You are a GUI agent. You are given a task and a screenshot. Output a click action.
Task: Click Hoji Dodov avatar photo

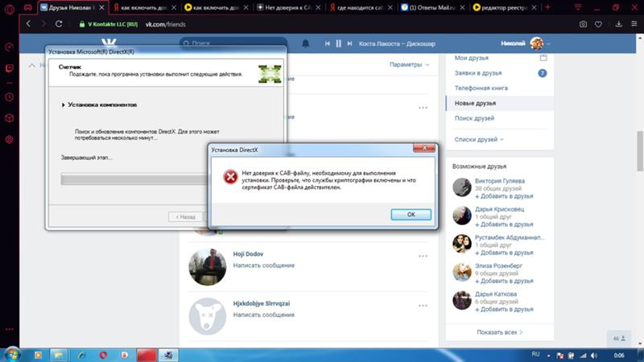(208, 267)
